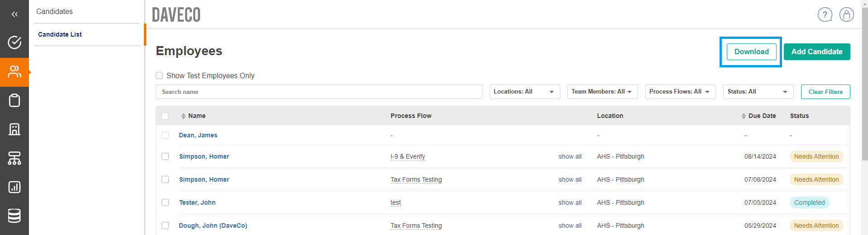Open the checkmark tasks icon in sidebar
Image resolution: width=868 pixels, height=235 pixels.
click(14, 42)
